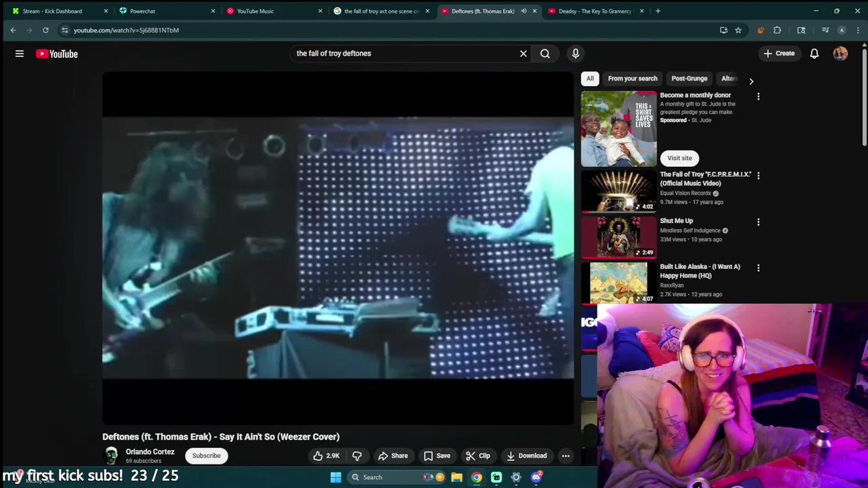
Task: Select the From your search chip
Action: pos(633,79)
